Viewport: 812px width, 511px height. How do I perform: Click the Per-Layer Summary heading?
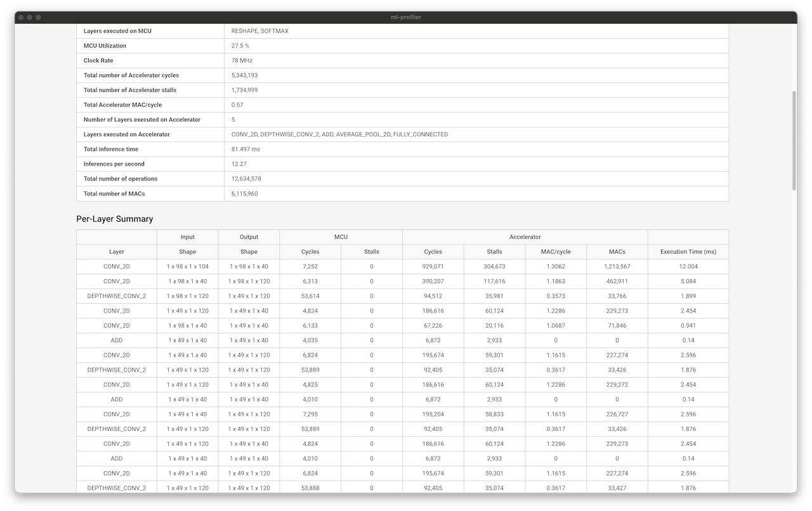pos(115,219)
